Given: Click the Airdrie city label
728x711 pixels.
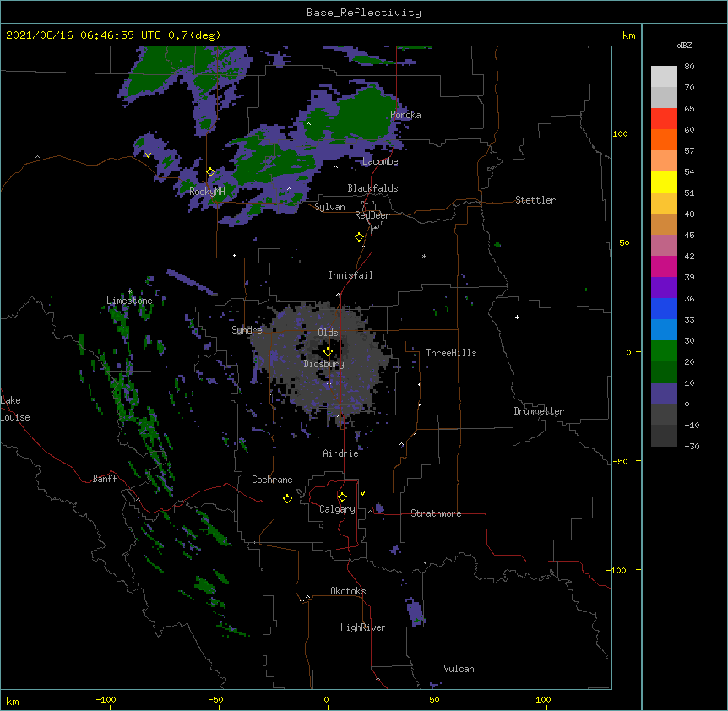Looking at the screenshot, I should [x=341, y=453].
